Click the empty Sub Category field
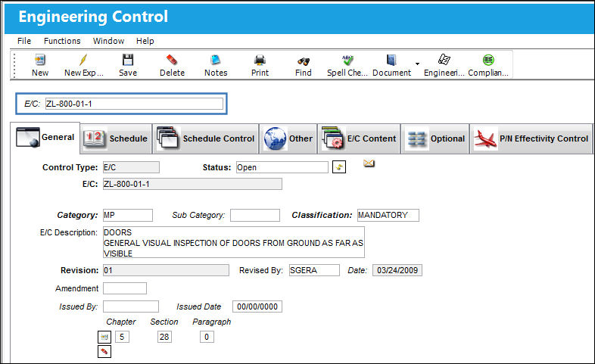This screenshot has height=364, width=595. (255, 215)
